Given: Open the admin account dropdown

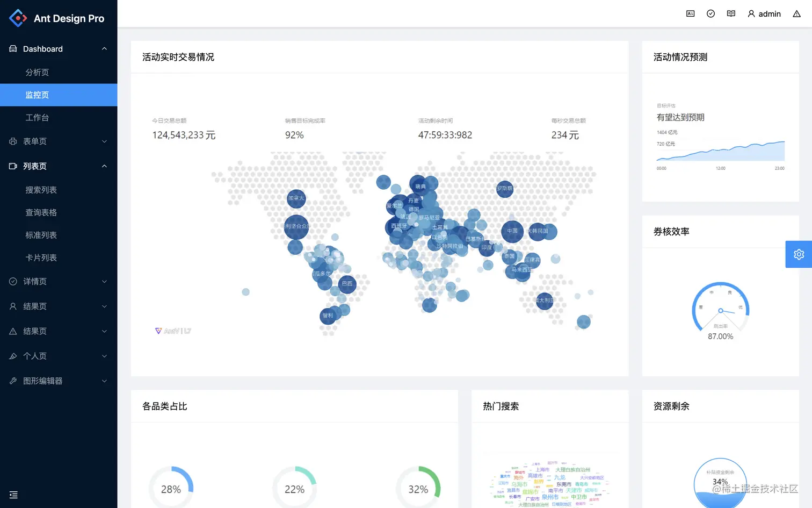Looking at the screenshot, I should pos(764,14).
